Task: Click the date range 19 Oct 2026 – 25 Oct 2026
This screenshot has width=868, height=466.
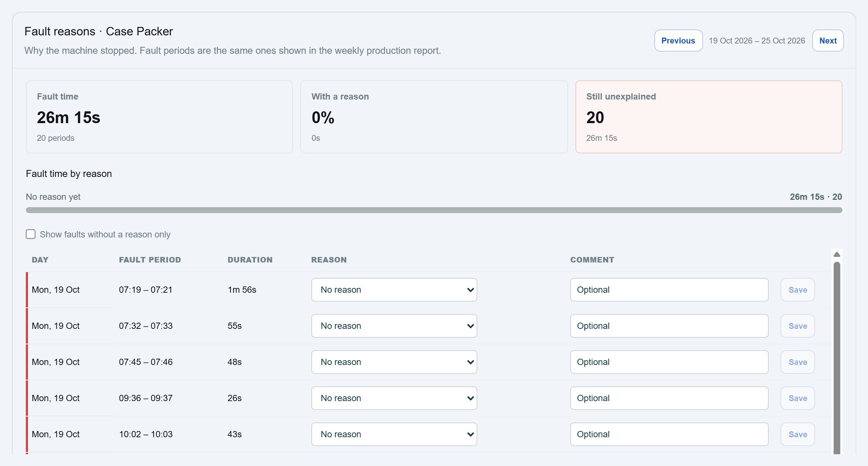Action: coord(757,41)
